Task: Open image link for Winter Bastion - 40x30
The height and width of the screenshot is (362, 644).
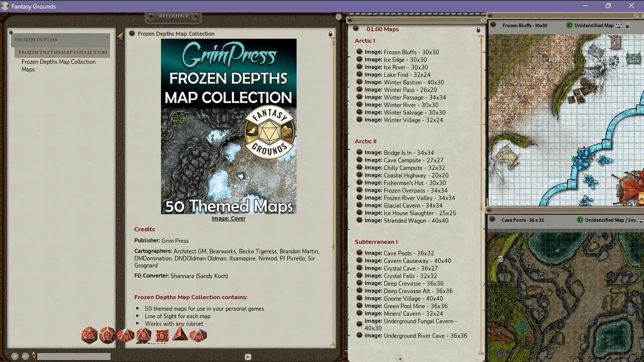Action: [359, 82]
